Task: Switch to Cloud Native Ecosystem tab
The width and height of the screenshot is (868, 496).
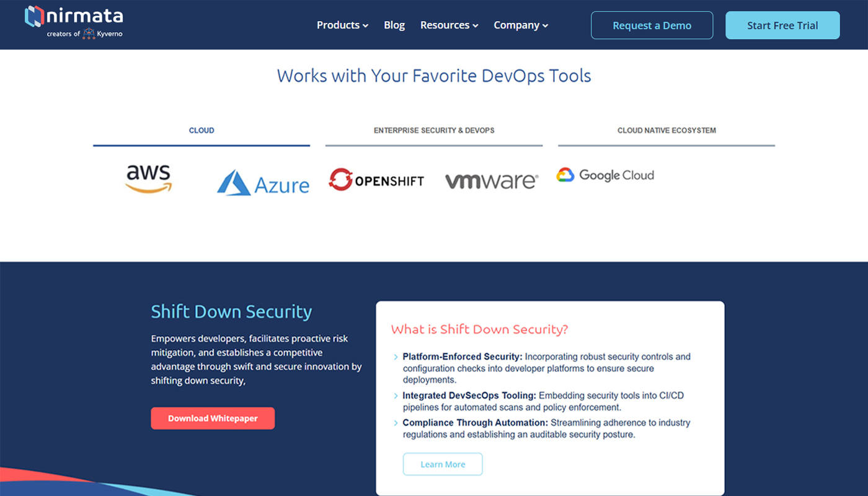Action: pyautogui.click(x=666, y=131)
